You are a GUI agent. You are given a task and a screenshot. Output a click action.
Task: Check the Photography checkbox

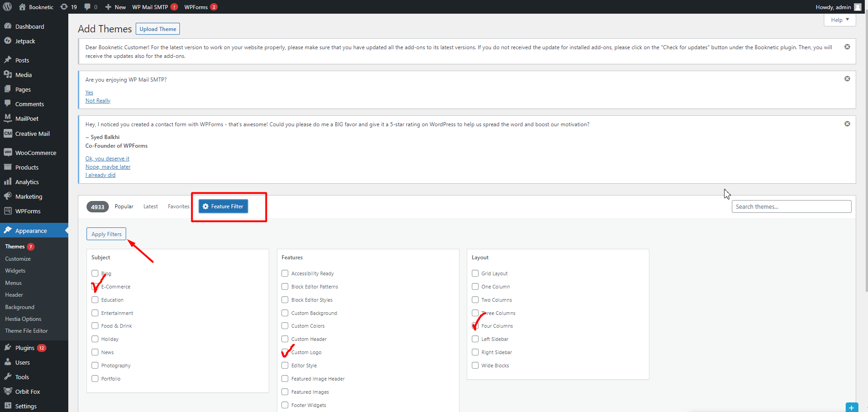[x=95, y=366]
